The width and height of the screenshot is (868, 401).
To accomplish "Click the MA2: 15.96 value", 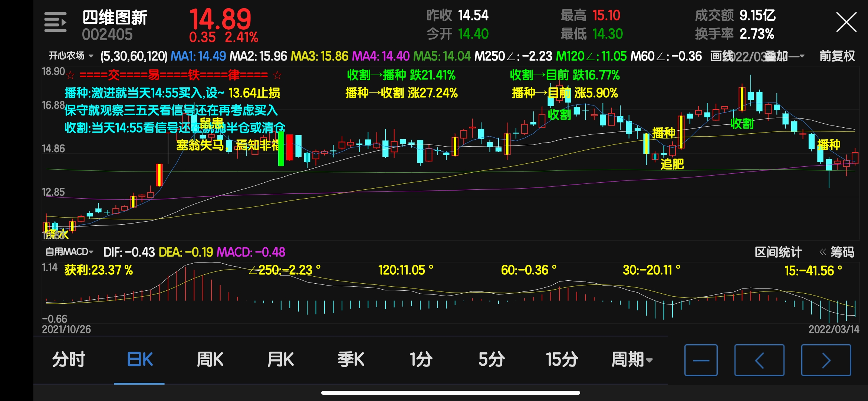I will [x=259, y=56].
